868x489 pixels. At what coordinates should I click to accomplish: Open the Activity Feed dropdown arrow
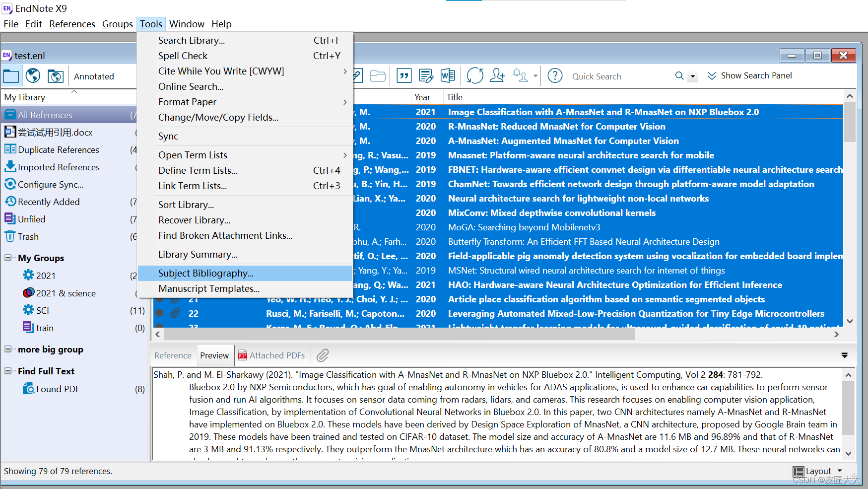pyautogui.click(x=535, y=76)
